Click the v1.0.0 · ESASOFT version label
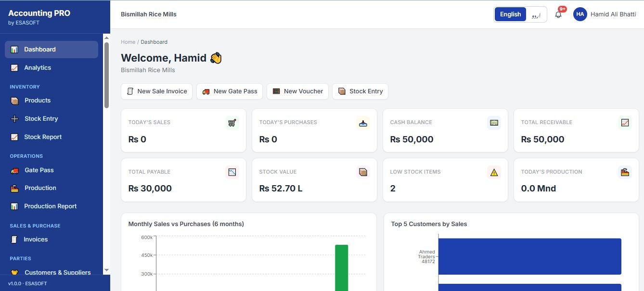This screenshot has height=291, width=644. 27,284
